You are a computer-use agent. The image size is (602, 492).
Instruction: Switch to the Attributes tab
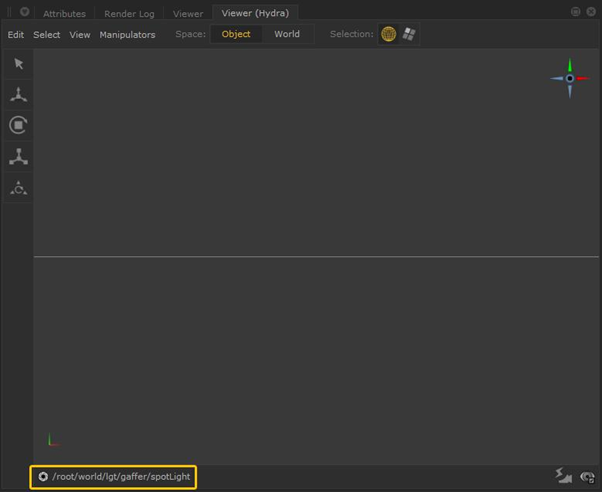click(64, 14)
